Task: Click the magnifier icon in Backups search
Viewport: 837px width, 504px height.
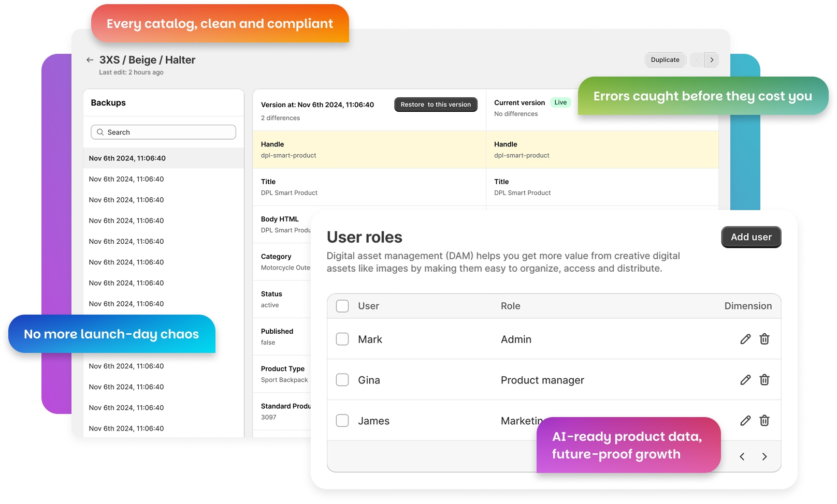Action: pos(100,132)
